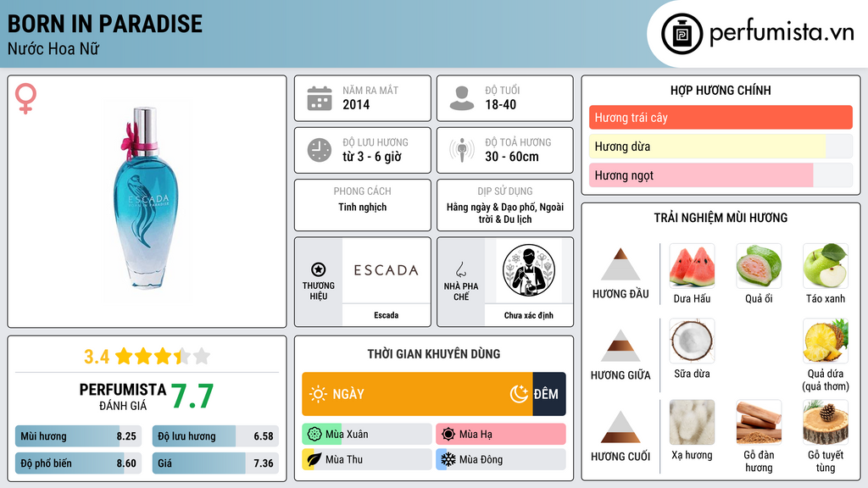Click the Mùa Hạ season label

476,435
